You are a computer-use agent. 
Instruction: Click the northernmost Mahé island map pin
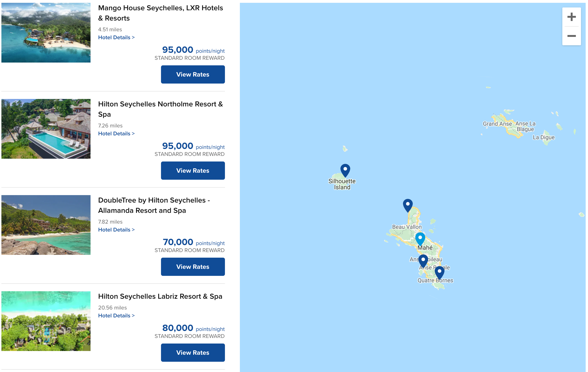click(408, 205)
